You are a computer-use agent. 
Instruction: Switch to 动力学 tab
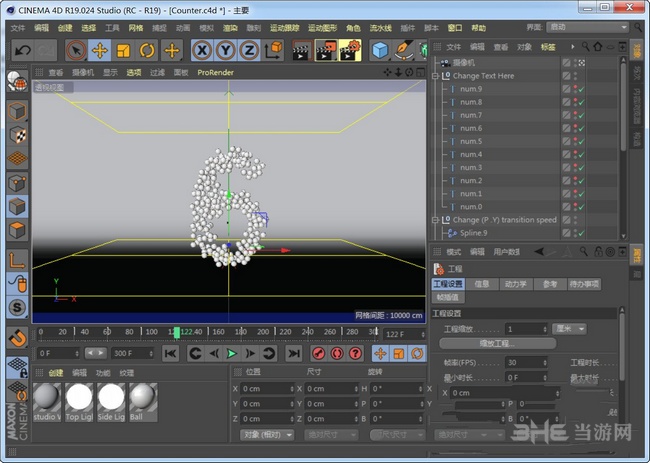tap(515, 284)
